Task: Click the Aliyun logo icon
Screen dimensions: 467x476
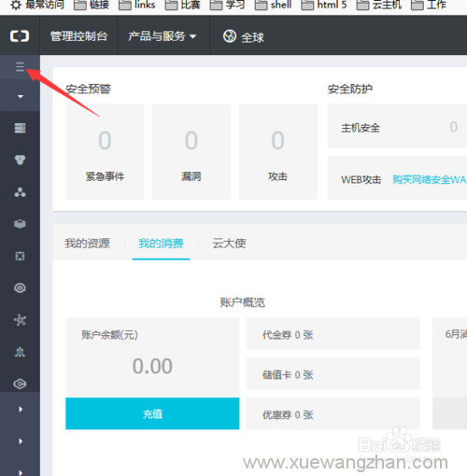Action: click(20, 36)
